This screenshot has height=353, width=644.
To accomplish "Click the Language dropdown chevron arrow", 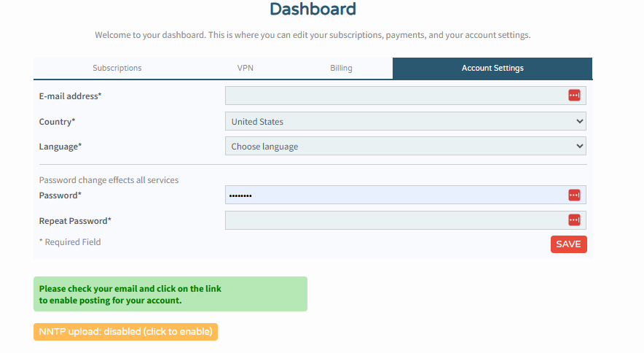I will (x=579, y=146).
